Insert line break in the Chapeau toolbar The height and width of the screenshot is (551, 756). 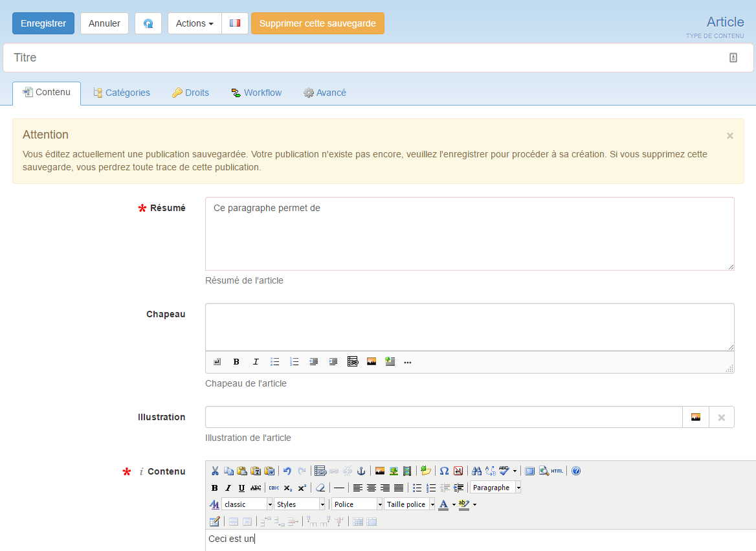click(x=217, y=362)
